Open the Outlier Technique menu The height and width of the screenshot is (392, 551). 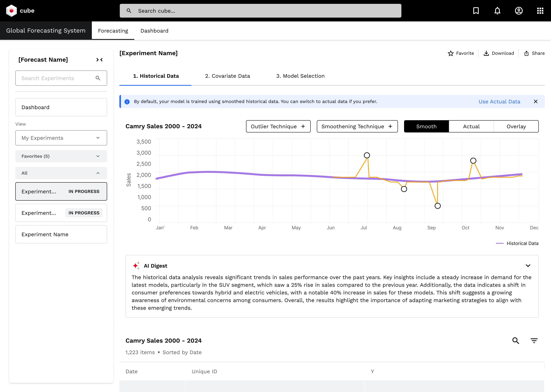click(x=278, y=126)
